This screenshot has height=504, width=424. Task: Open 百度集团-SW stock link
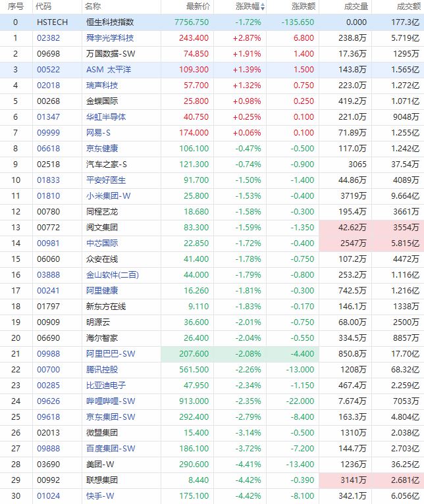tap(111, 448)
